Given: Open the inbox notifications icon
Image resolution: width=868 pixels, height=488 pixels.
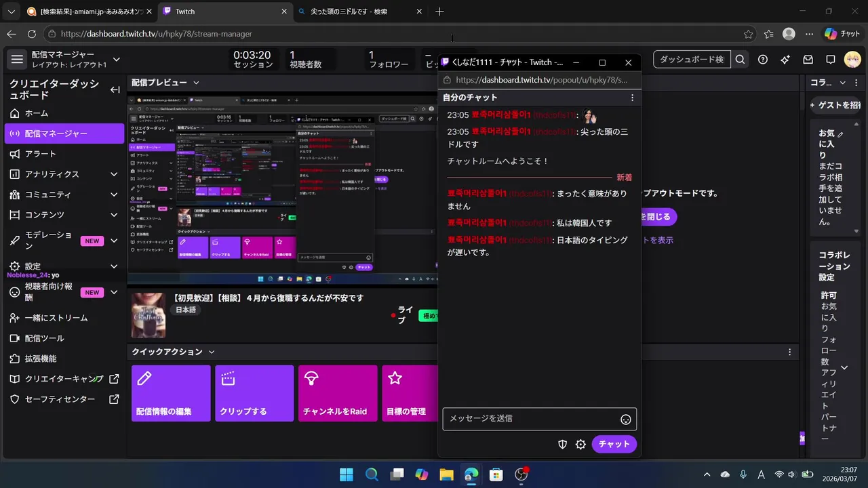Looking at the screenshot, I should click(x=808, y=60).
